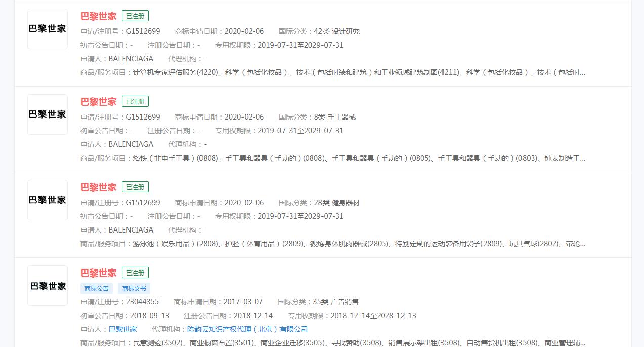Open applicant link 巴黎世家 in 35类 entry

123,329
